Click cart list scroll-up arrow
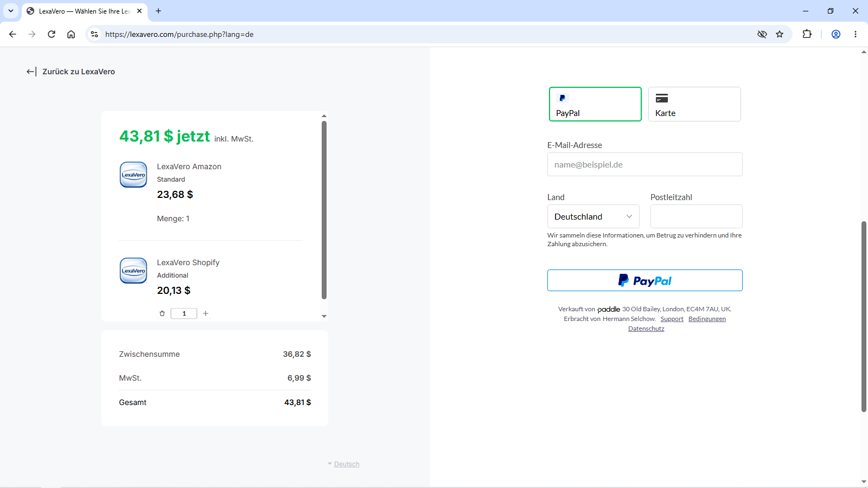 coord(324,116)
